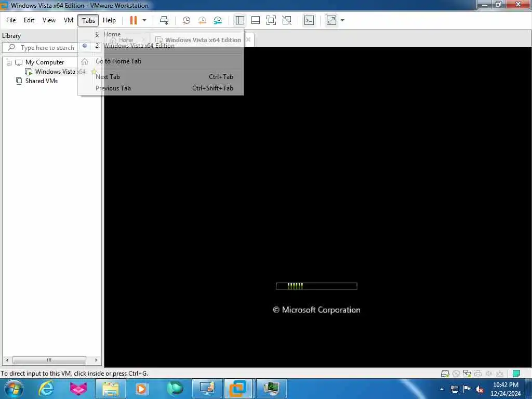The width and height of the screenshot is (532, 399).
Task: Open the green terminal monitor taskbar app
Action: pos(271,389)
